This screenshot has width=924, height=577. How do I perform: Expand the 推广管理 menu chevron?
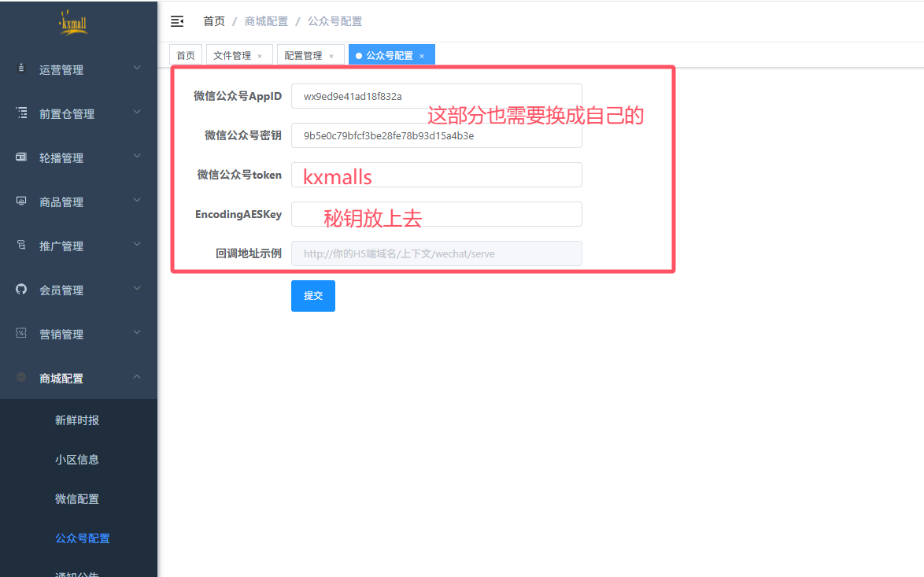tap(137, 245)
